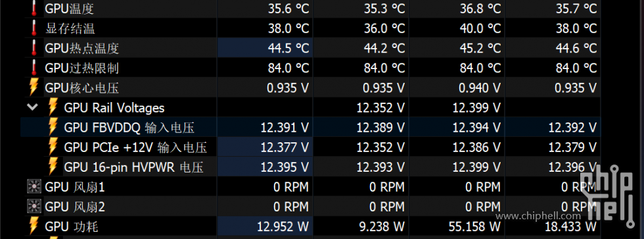The image size is (644, 239).
Task: Collapse the GPU Rail Voltages group chevron
Action: pos(32,107)
